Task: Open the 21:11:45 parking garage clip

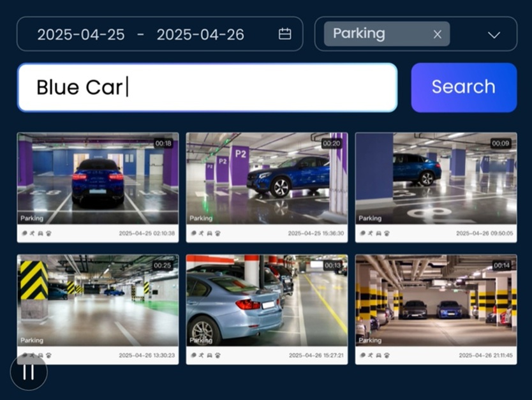Action: [436, 300]
